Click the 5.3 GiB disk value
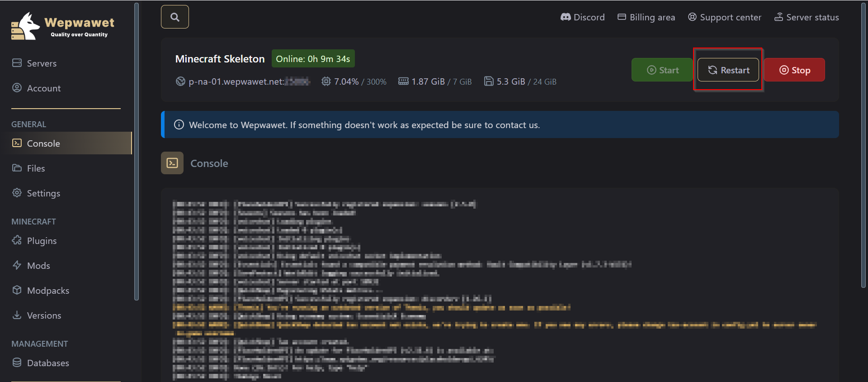Image resolution: width=868 pixels, height=382 pixels. point(511,81)
